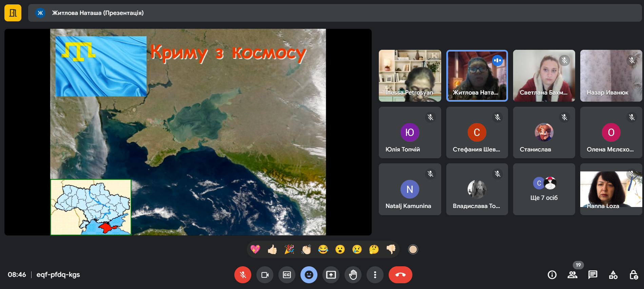Screen dimensions: 644x289
Task: Send the thumbs up reaction
Action: point(272,249)
